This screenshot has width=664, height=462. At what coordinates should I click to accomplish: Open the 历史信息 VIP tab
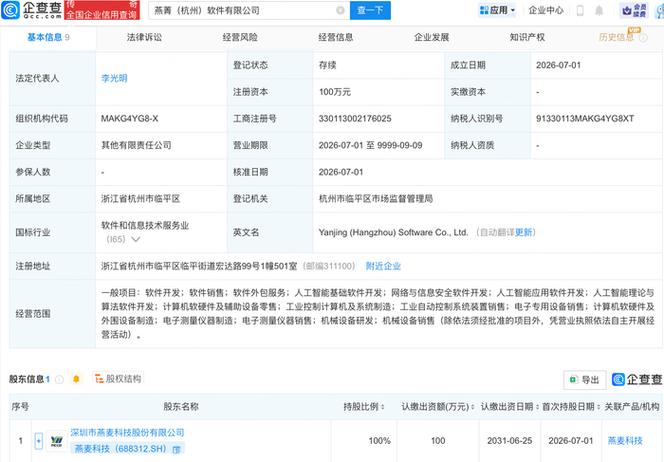click(x=616, y=37)
